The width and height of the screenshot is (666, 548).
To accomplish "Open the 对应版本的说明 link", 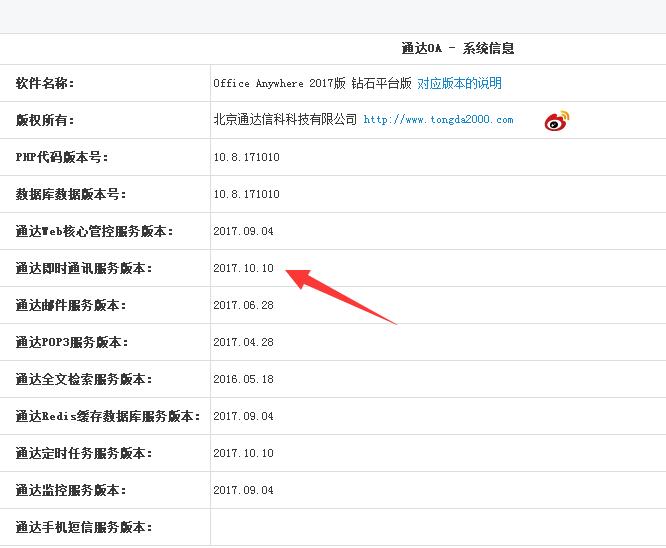I will tap(460, 83).
